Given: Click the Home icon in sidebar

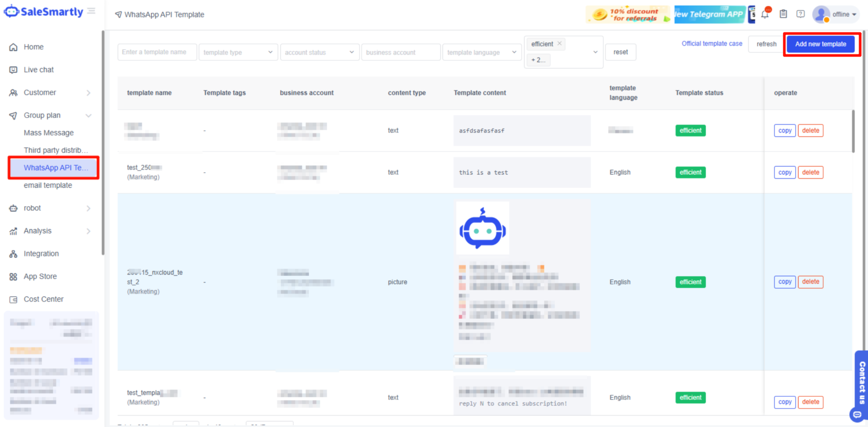Looking at the screenshot, I should (x=14, y=47).
